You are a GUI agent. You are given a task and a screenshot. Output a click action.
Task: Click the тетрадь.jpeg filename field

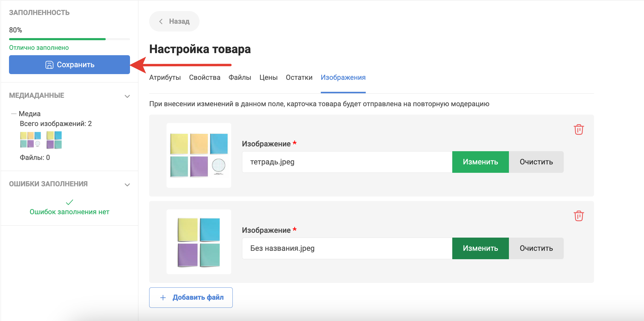point(347,162)
